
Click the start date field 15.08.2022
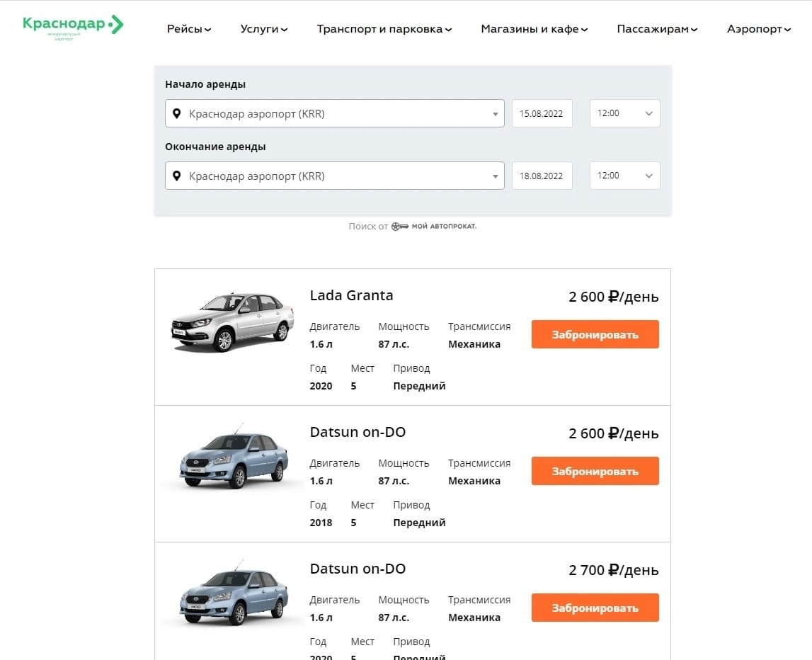click(542, 113)
